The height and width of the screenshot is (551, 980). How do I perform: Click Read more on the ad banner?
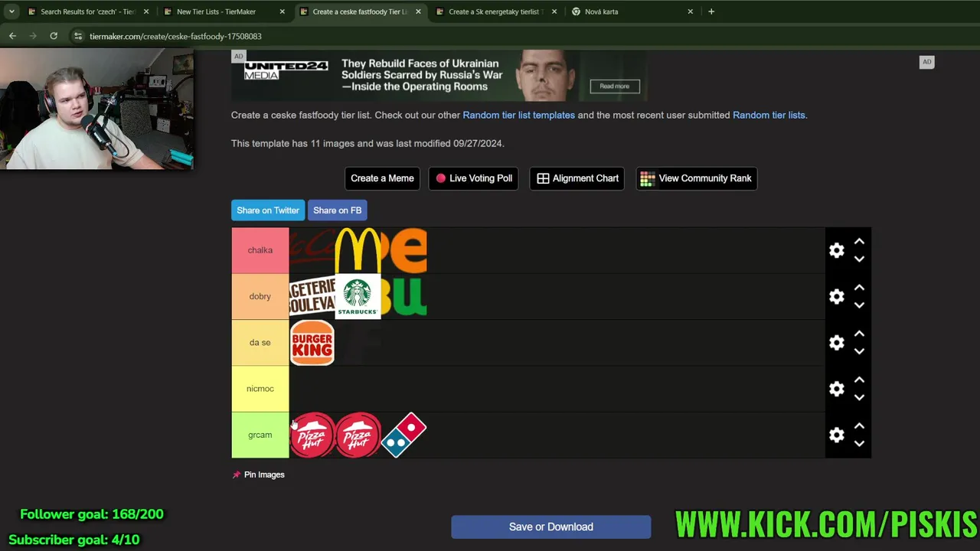click(614, 86)
